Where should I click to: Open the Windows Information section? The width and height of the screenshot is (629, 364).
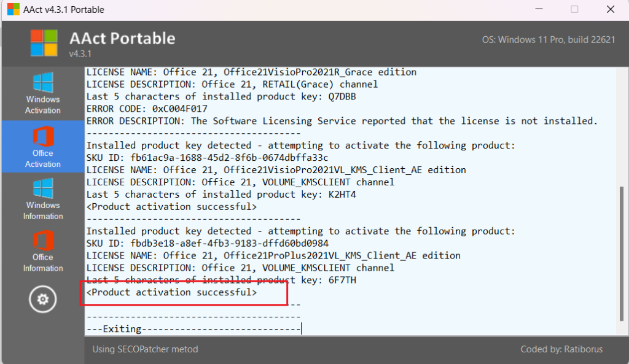click(x=43, y=199)
